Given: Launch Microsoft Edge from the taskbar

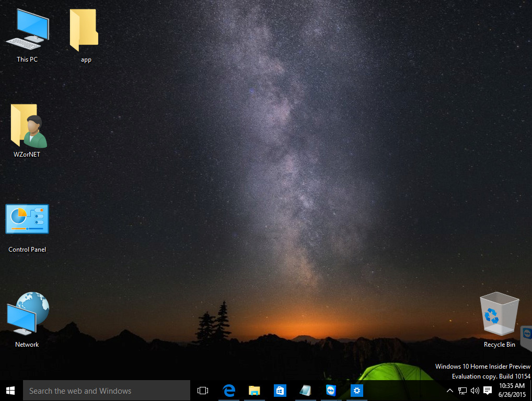Looking at the screenshot, I should 228,390.
